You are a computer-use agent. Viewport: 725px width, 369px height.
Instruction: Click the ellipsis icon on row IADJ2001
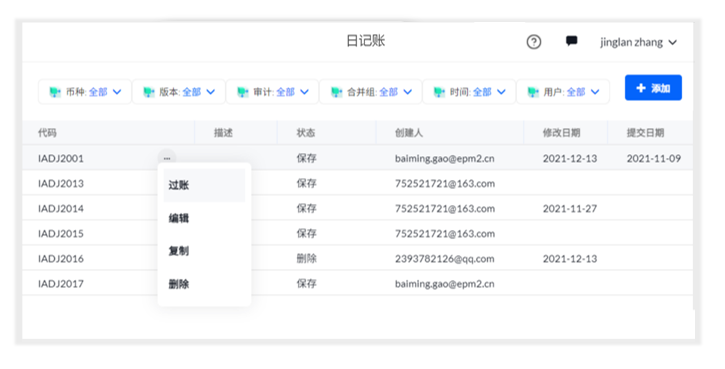click(x=167, y=158)
